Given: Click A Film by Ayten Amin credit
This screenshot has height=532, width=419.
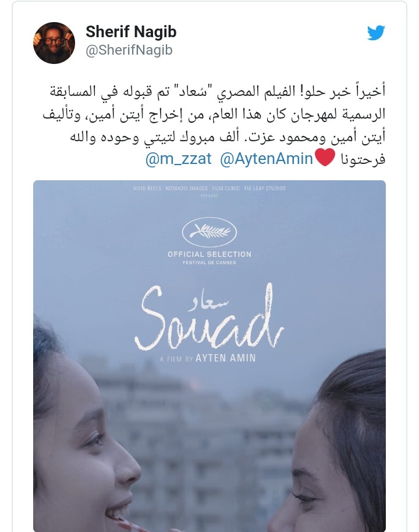Looking at the screenshot, I should pyautogui.click(x=208, y=358).
